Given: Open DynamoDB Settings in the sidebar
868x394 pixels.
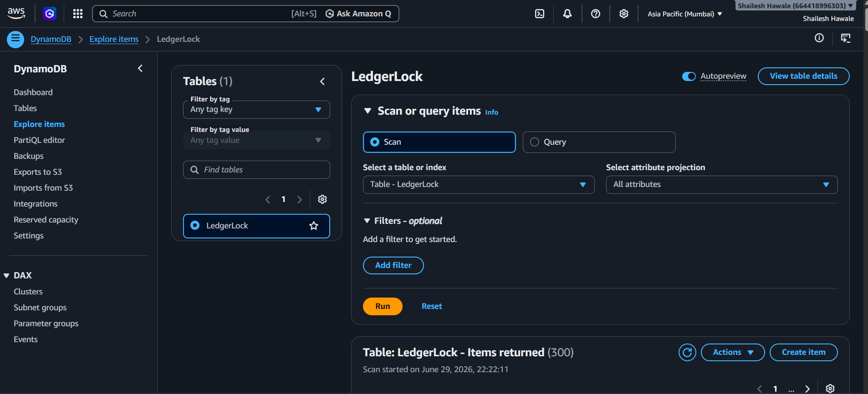Looking at the screenshot, I should [x=29, y=236].
